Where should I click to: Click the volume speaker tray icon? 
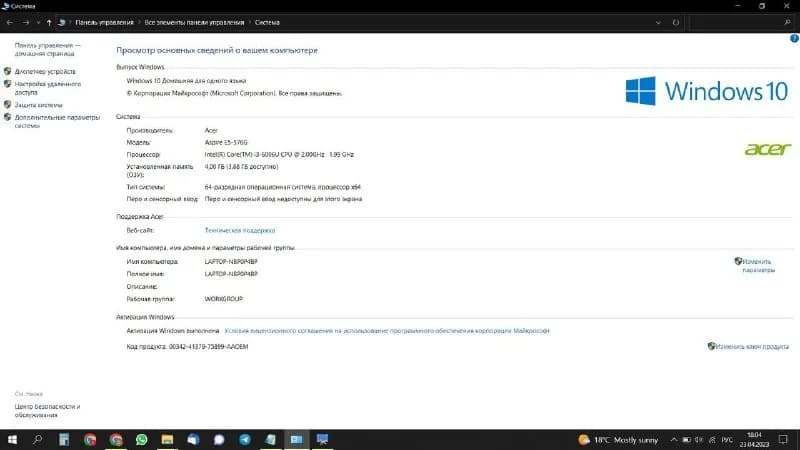699,440
